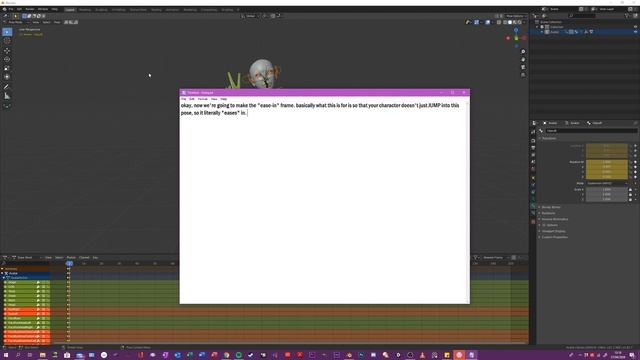Screen dimensions: 640x360
Task: Open the Global transform orientation dropdown
Action: [x=251, y=16]
